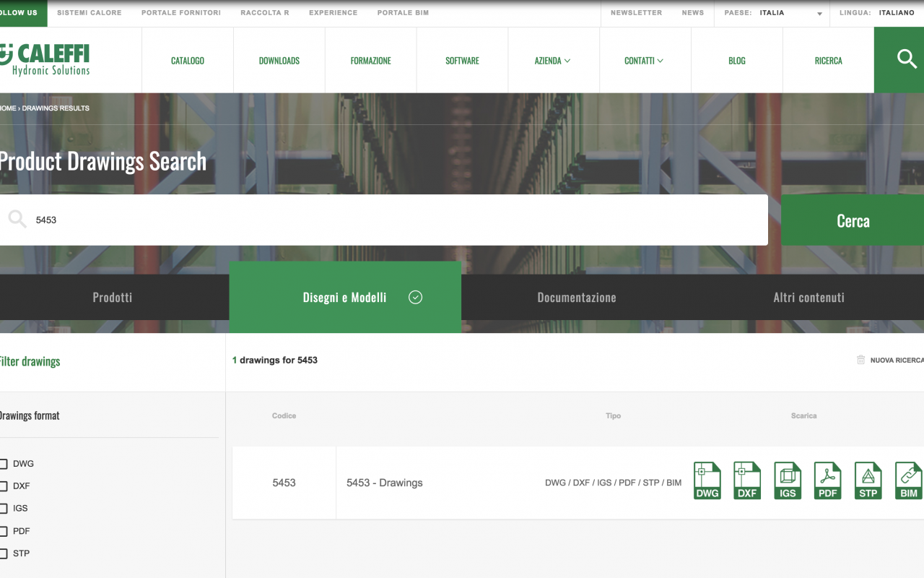Click the trash icon beside Nuova Ricerca

860,360
